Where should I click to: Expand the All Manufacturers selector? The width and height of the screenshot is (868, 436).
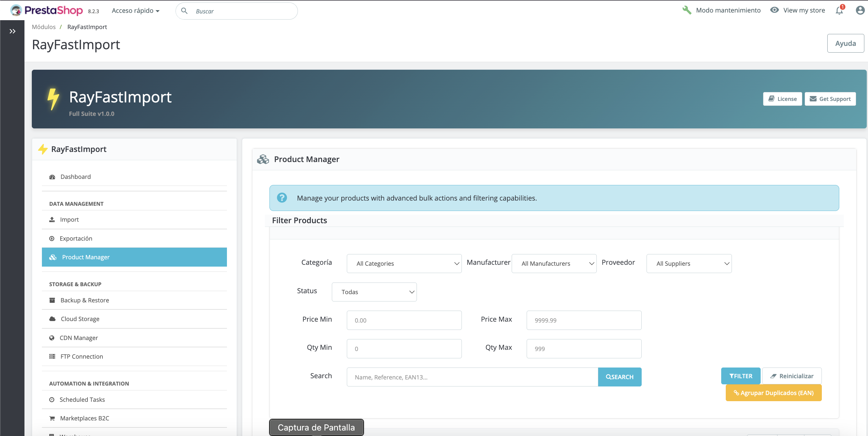[x=554, y=264]
